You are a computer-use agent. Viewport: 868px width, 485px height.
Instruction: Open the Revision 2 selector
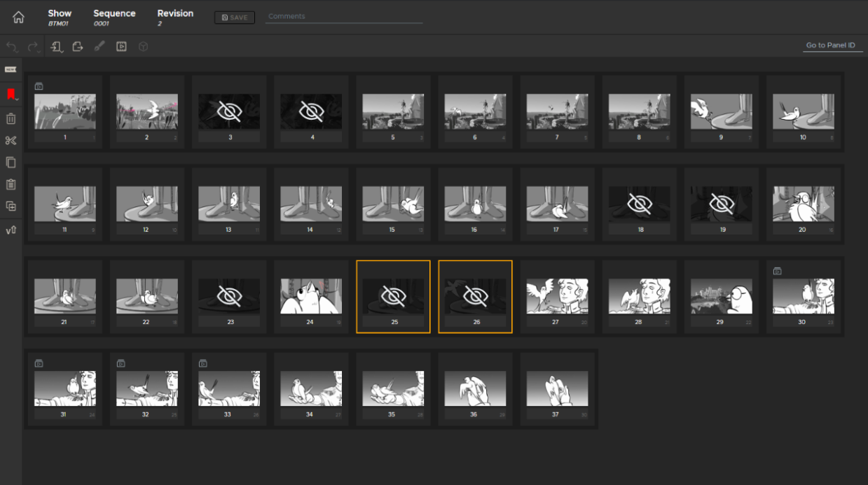[175, 17]
